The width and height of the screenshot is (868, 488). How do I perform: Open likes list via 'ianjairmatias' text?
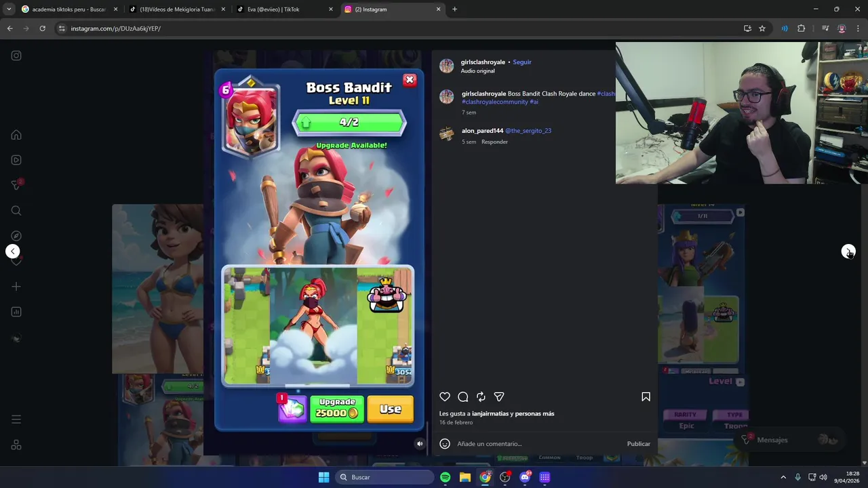point(491,413)
